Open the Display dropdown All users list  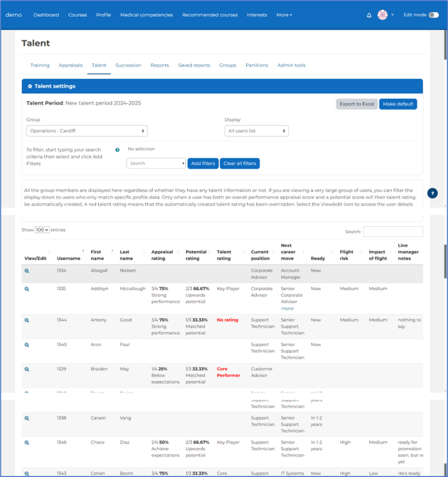257,131
